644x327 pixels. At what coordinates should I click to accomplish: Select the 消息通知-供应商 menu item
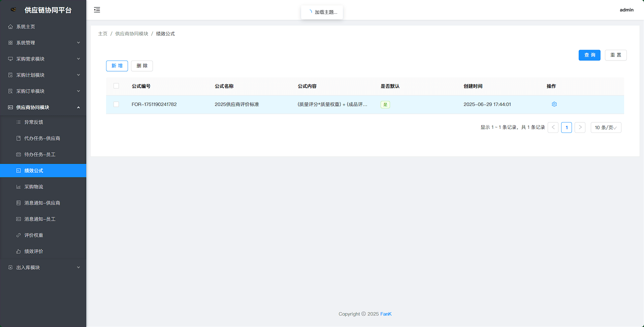click(x=42, y=203)
